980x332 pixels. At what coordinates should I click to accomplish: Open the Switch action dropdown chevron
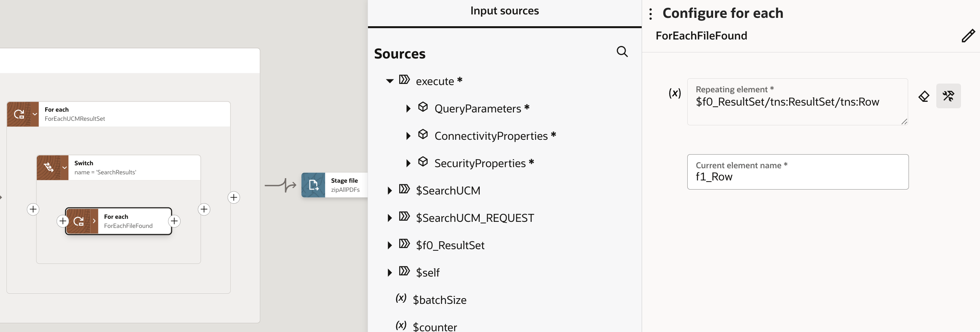point(65,168)
